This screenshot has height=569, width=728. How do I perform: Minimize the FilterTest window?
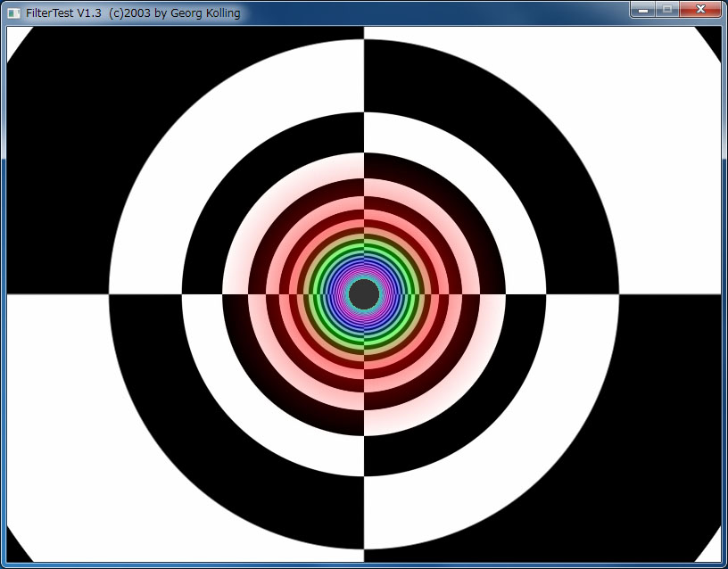641,10
